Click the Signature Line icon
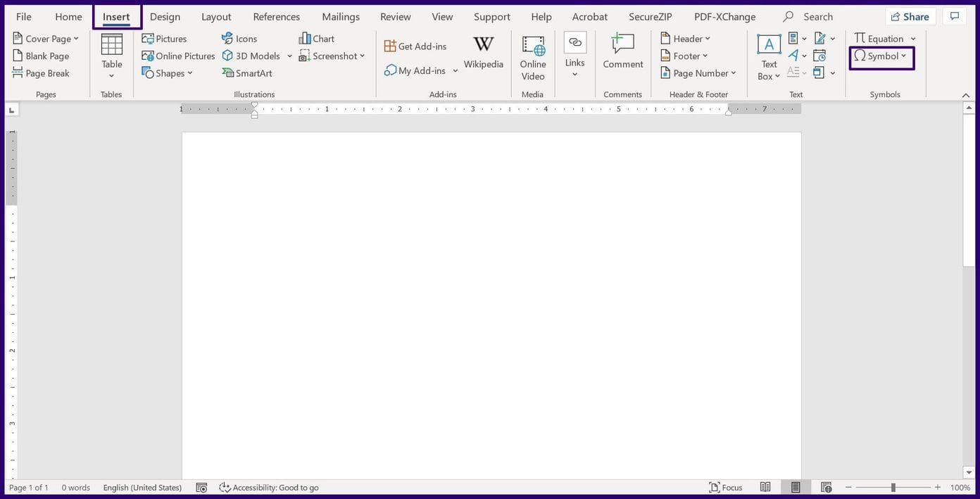Image resolution: width=980 pixels, height=499 pixels. [819, 39]
